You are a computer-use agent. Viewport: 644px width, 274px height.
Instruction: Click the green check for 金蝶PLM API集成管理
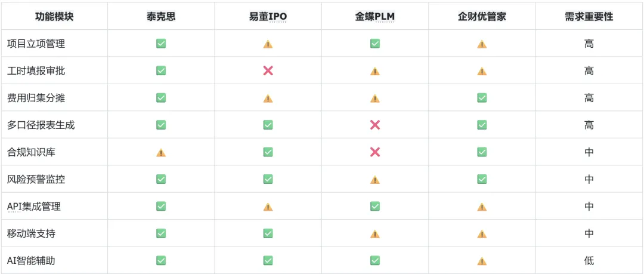coord(374,206)
